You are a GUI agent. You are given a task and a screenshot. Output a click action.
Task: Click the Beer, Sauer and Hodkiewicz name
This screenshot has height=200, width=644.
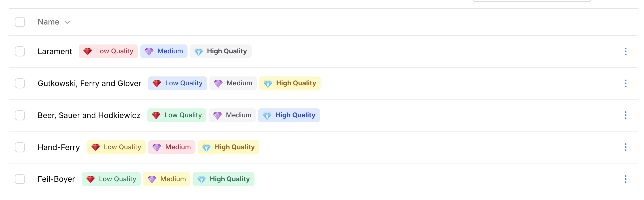[x=89, y=115]
